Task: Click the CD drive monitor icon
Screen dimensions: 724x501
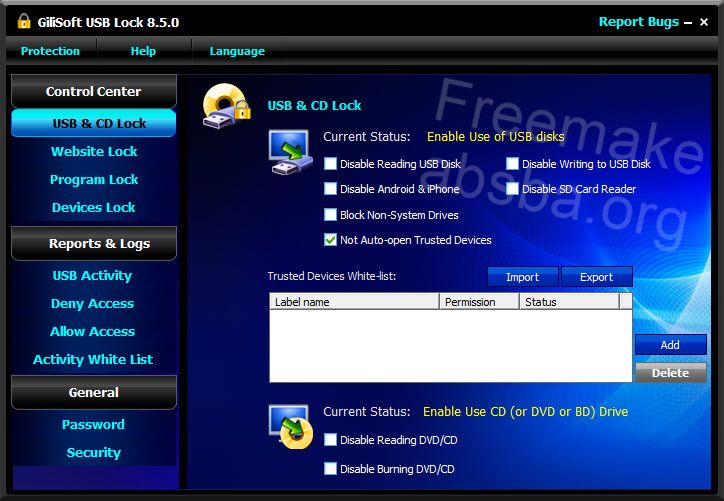Action: point(290,427)
